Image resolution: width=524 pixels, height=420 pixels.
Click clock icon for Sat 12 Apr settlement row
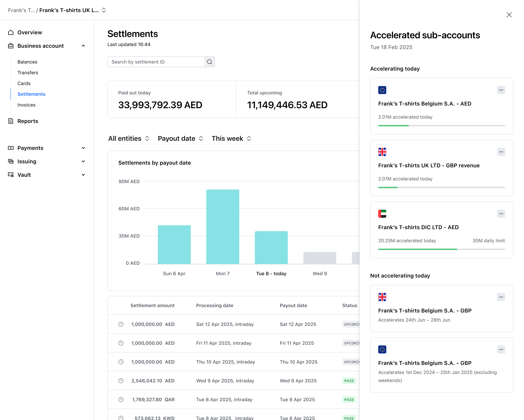[121, 324]
